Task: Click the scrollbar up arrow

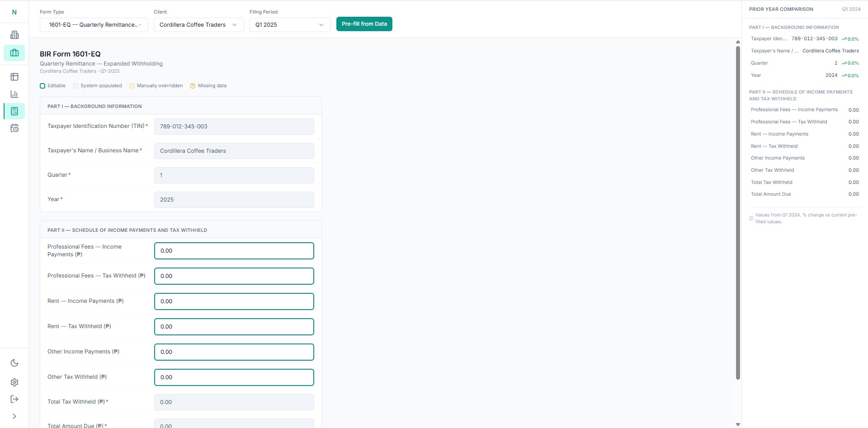Action: click(738, 42)
